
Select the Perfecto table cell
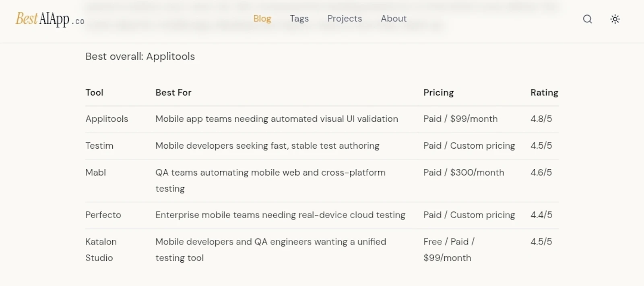[103, 215]
